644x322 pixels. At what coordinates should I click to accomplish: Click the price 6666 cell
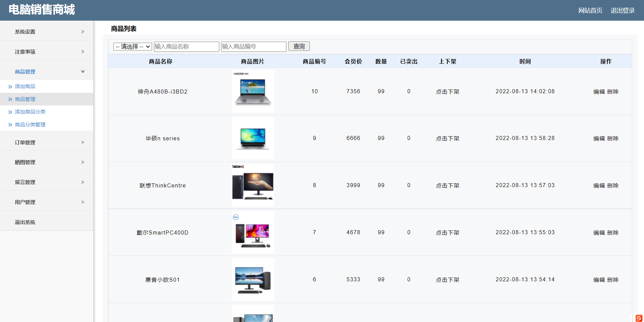353,138
